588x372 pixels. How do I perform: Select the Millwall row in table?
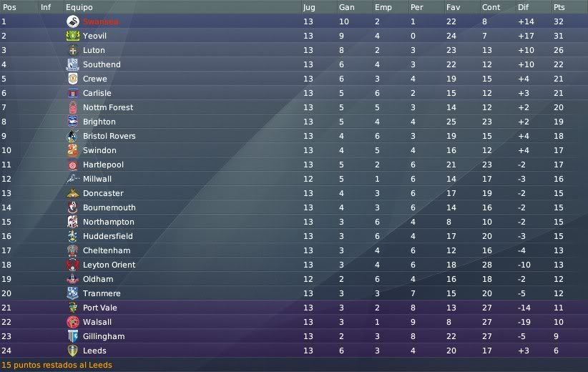coord(294,179)
